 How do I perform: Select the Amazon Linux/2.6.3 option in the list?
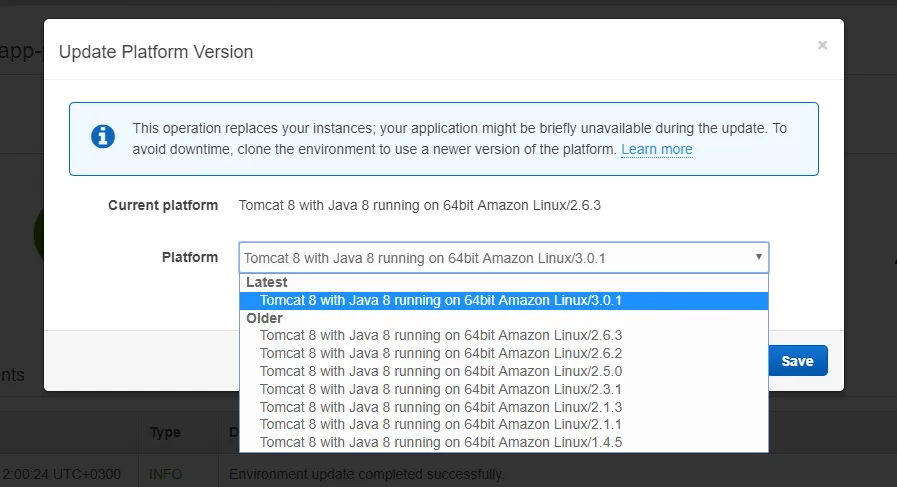440,335
